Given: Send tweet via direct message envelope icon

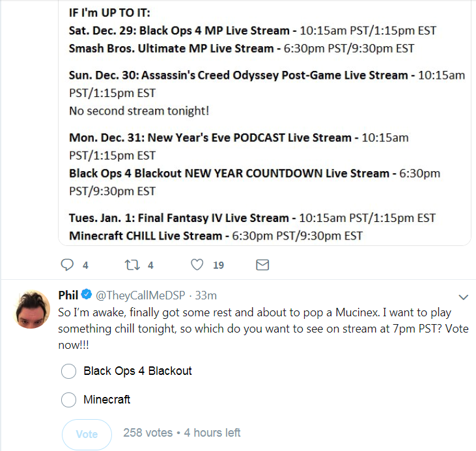Looking at the screenshot, I should [262, 265].
